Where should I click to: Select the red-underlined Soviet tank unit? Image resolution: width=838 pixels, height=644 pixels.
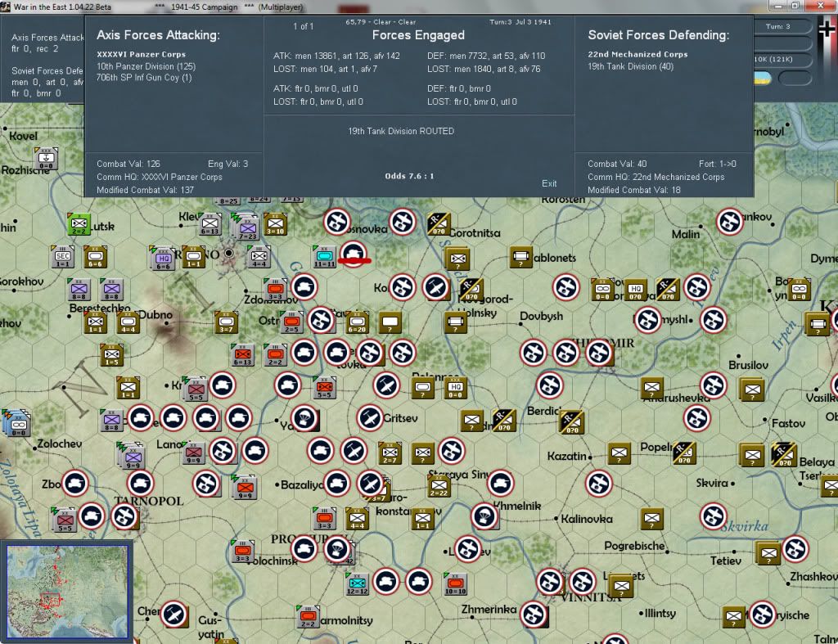(354, 254)
